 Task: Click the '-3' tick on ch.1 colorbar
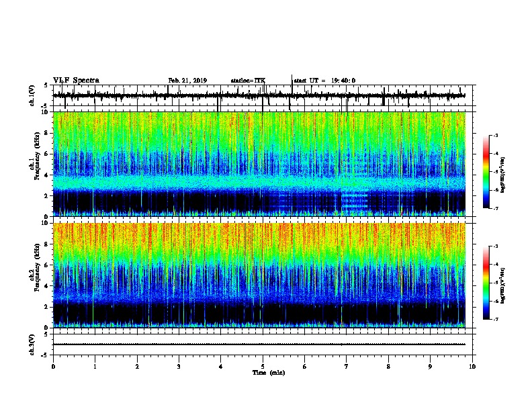pos(495,135)
